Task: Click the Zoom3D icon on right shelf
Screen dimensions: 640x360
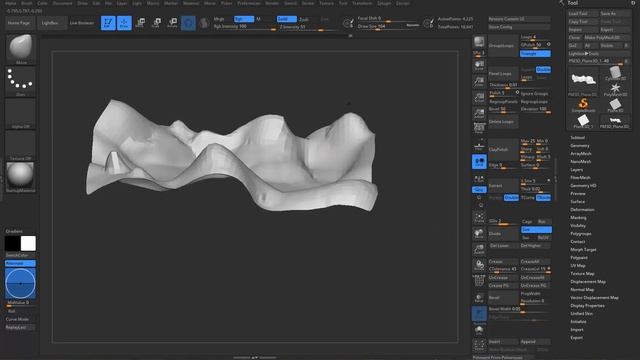Action: 479,249
